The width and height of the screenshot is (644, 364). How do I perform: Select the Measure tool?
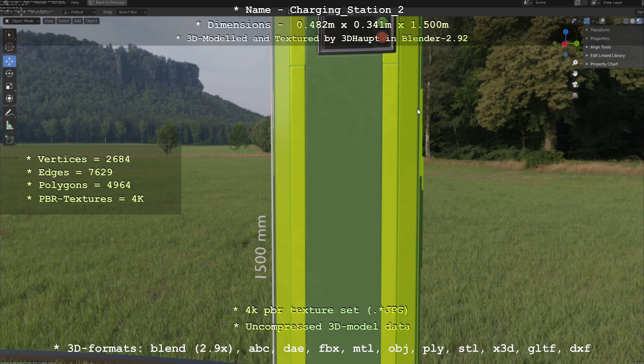(9, 126)
